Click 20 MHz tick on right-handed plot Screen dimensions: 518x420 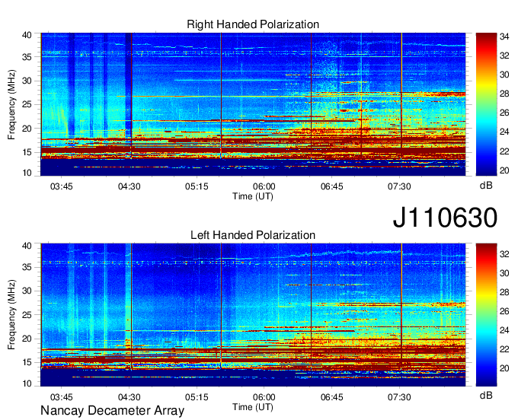click(27, 129)
